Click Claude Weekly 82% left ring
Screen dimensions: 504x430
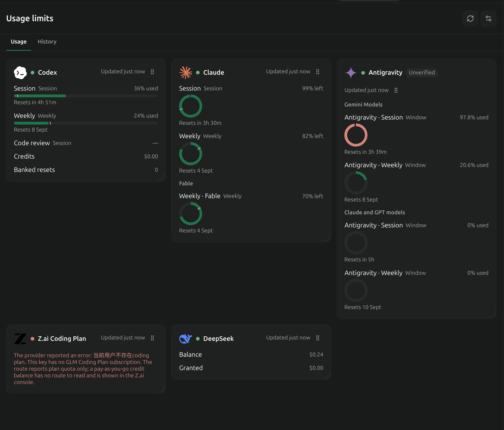pos(191,154)
